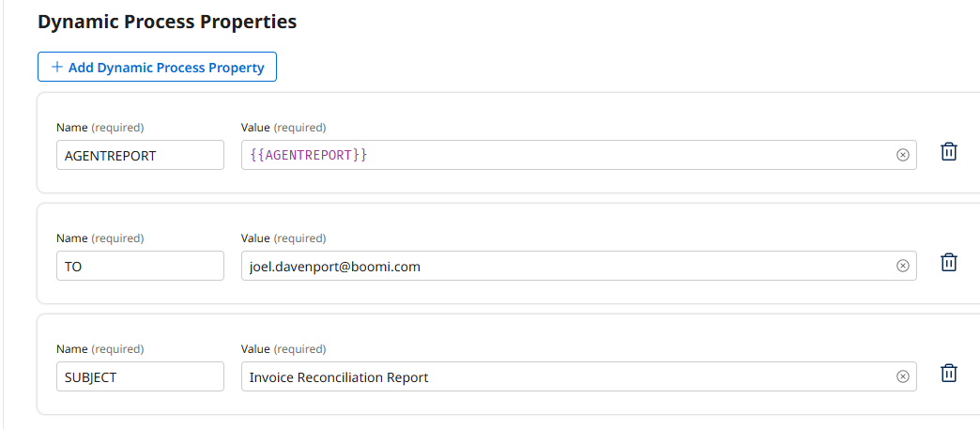980x429 pixels.
Task: Edit the joel.davenport@boomi.com email value
Action: [563, 266]
